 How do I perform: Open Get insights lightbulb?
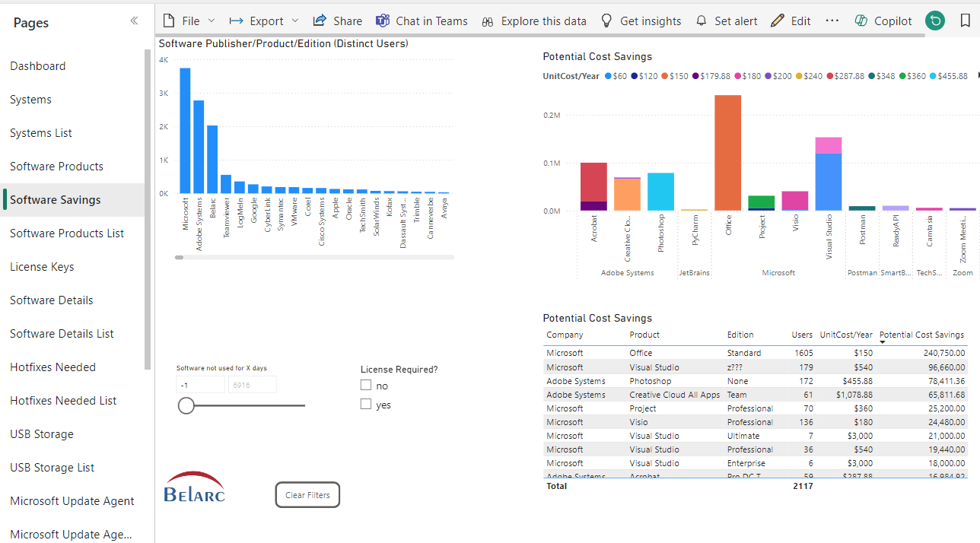pyautogui.click(x=606, y=21)
